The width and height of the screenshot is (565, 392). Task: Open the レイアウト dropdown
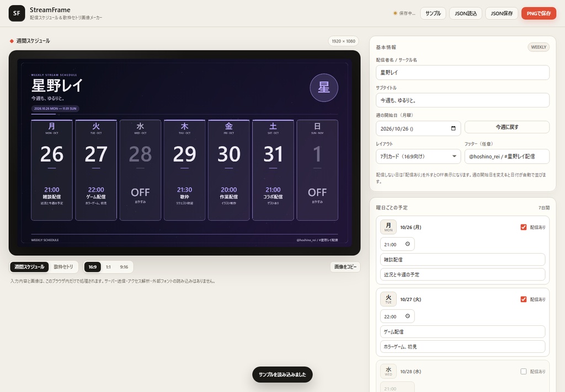(x=418, y=157)
